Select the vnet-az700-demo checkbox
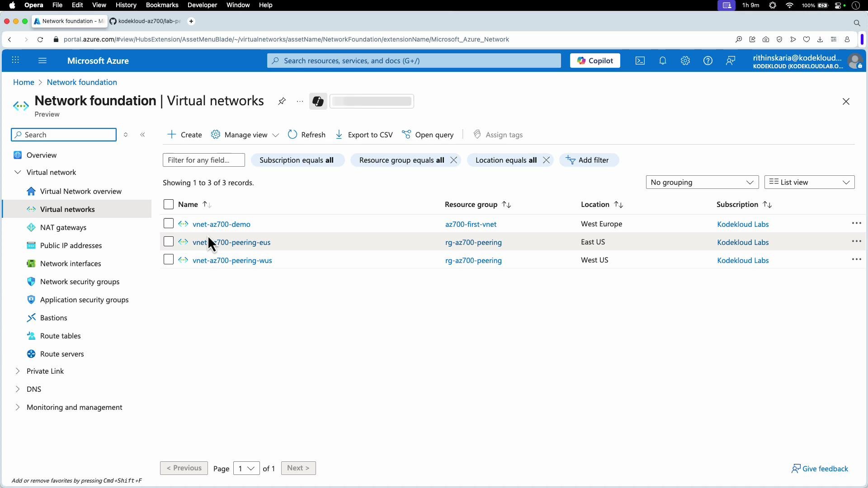 pos(169,223)
